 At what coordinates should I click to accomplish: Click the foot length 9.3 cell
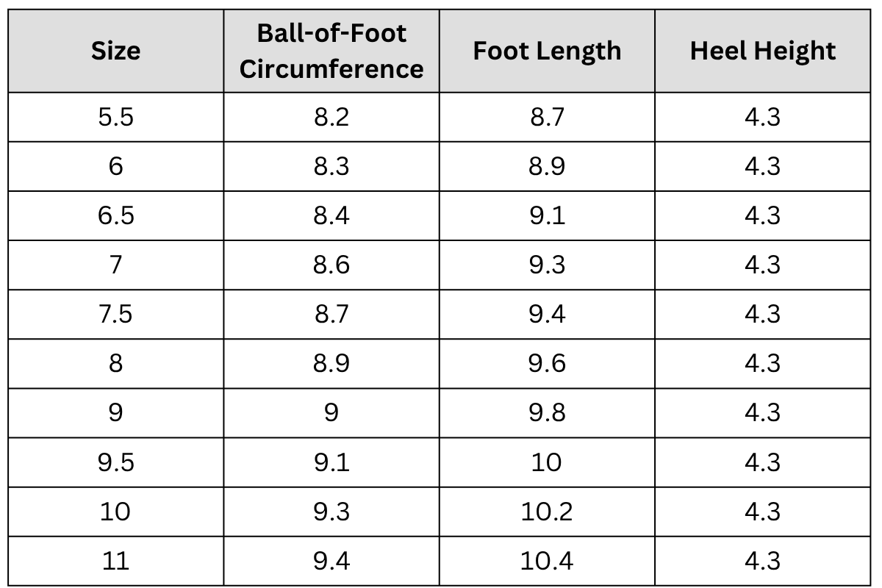point(547,265)
